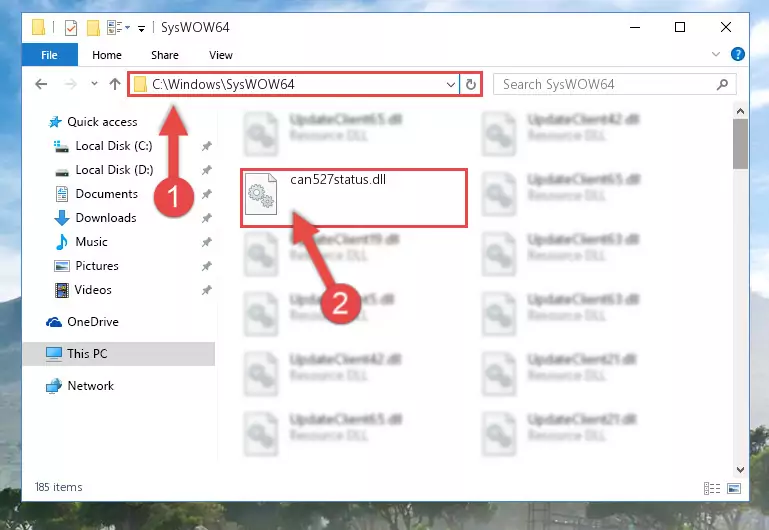Open the recent locations dropdown
Screen dimensions: 769x530
[94, 84]
